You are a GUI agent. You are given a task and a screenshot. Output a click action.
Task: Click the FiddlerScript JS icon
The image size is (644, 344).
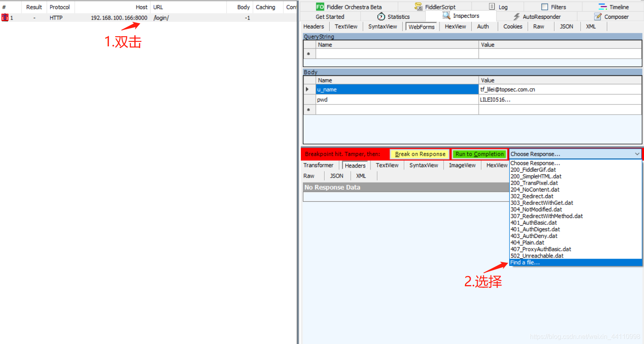tap(419, 7)
